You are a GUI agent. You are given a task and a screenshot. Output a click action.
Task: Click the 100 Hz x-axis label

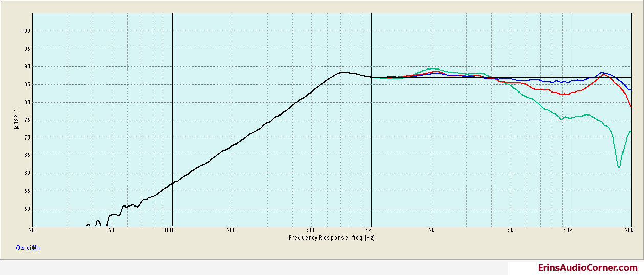tap(169, 231)
